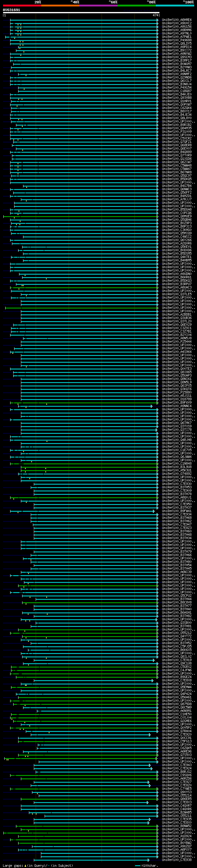
Task: Select label UniRef100_Q5KEV1
Action: pyautogui.click(x=177, y=247)
